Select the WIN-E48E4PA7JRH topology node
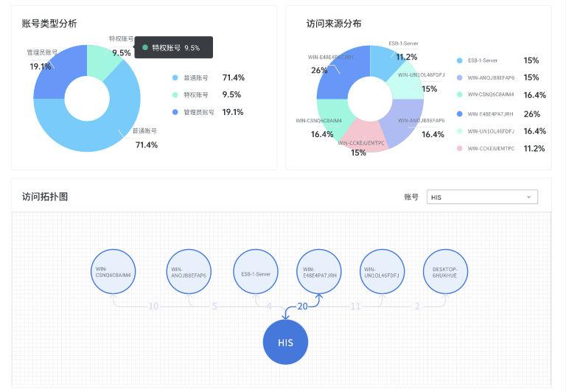The width and height of the screenshot is (566, 392). point(319,271)
